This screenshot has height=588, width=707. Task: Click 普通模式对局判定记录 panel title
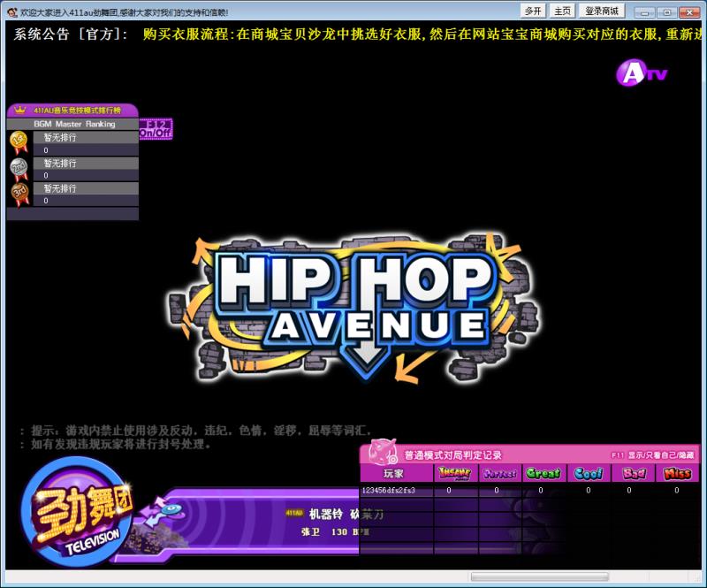452,454
